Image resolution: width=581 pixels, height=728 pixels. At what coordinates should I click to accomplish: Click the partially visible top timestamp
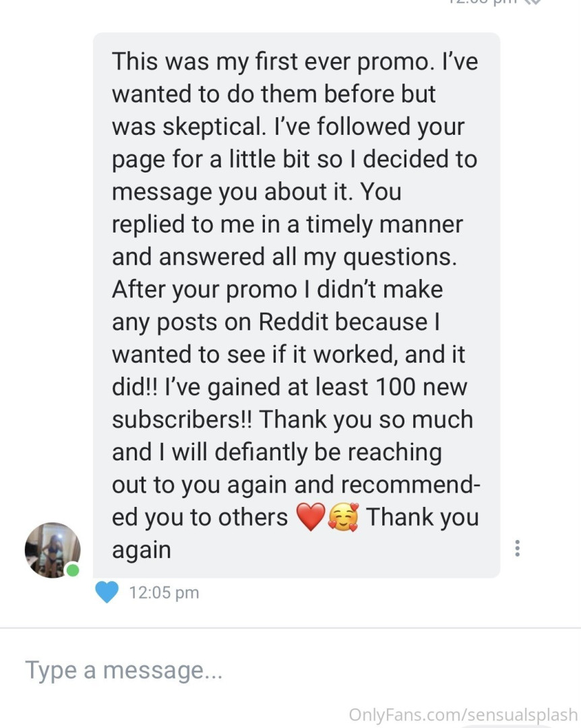click(x=482, y=2)
